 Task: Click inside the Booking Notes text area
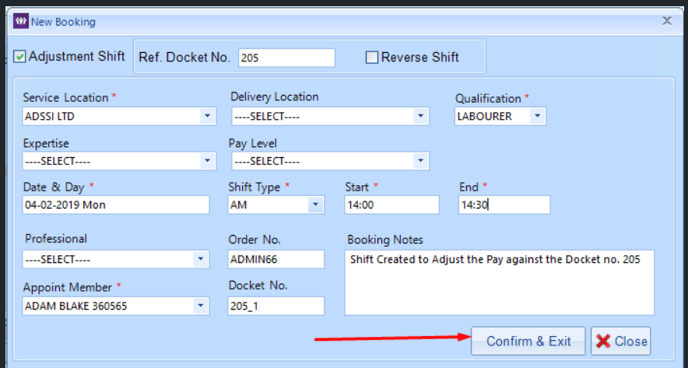pyautogui.click(x=499, y=282)
